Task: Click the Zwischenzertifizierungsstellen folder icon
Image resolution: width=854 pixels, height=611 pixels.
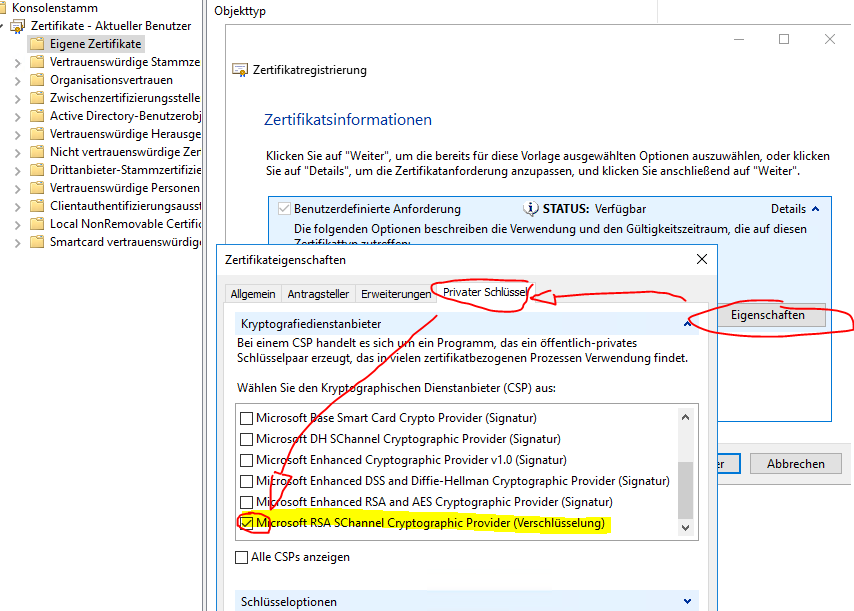Action: coord(36,97)
